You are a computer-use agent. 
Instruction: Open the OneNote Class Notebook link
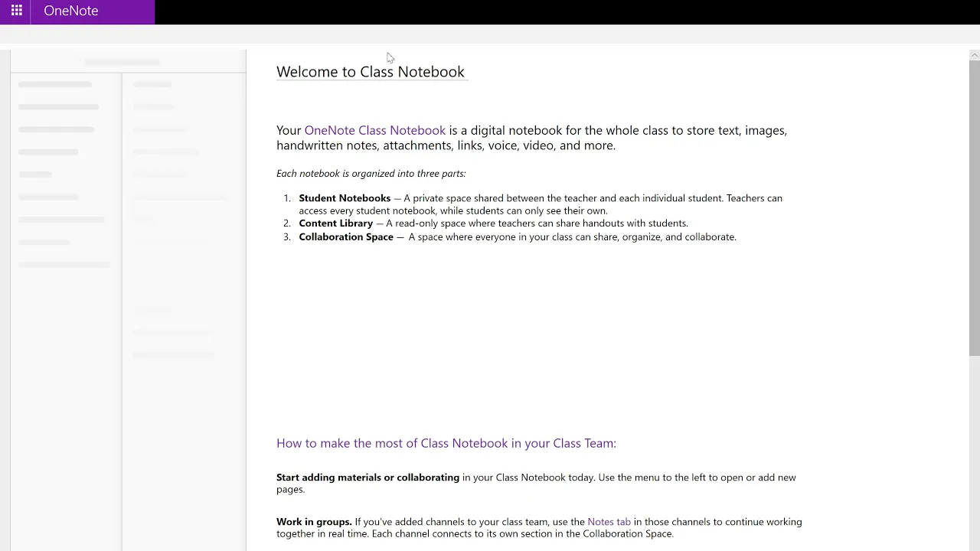pyautogui.click(x=374, y=130)
